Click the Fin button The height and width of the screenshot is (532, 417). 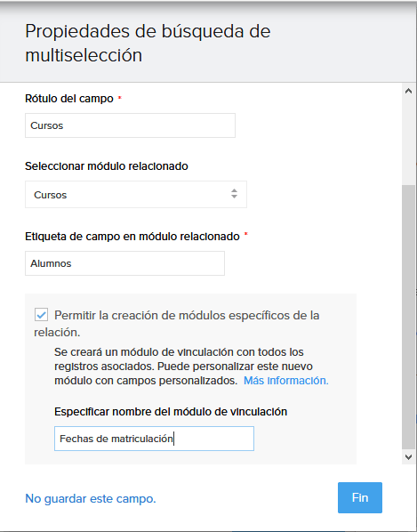click(360, 497)
